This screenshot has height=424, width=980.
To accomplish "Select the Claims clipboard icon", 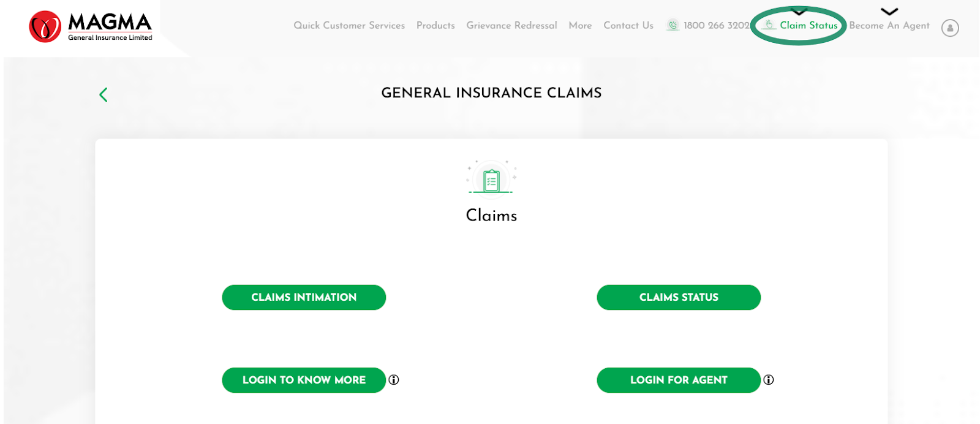I will [x=491, y=179].
